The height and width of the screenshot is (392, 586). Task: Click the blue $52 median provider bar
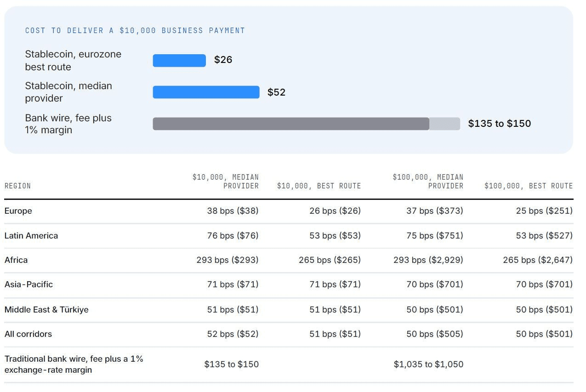206,92
